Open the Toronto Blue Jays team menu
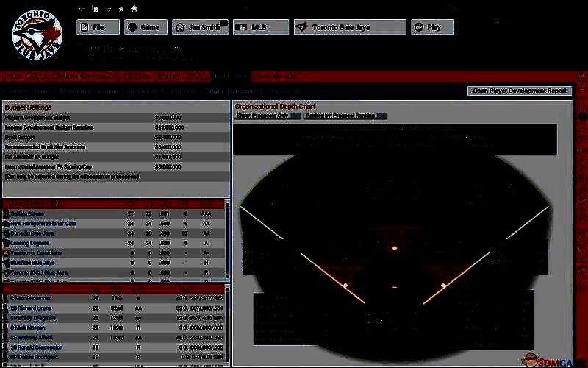Screen dimensions: 588x368 point(349,27)
